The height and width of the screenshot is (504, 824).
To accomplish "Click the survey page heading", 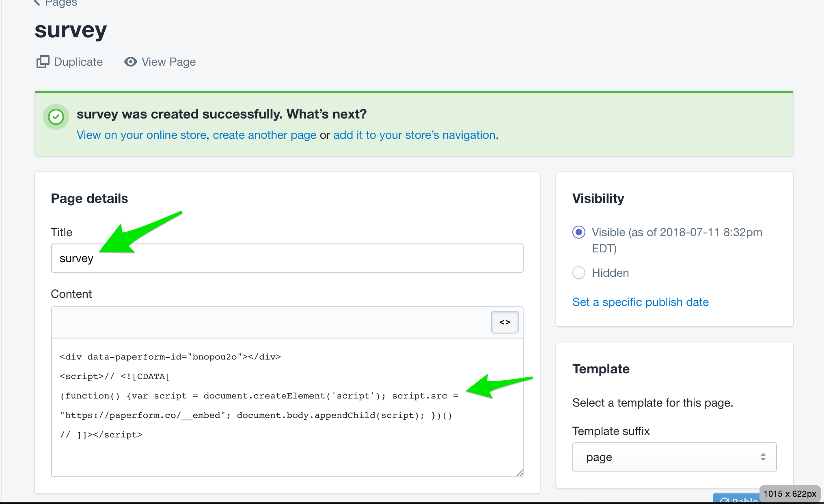I will (71, 31).
